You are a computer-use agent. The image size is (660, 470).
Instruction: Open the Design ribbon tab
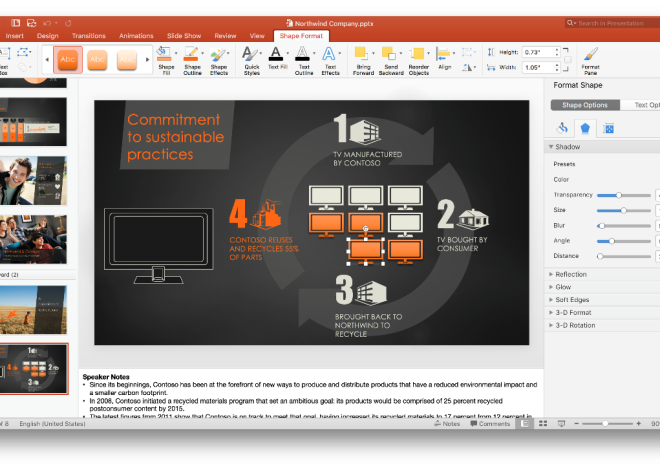coord(48,36)
